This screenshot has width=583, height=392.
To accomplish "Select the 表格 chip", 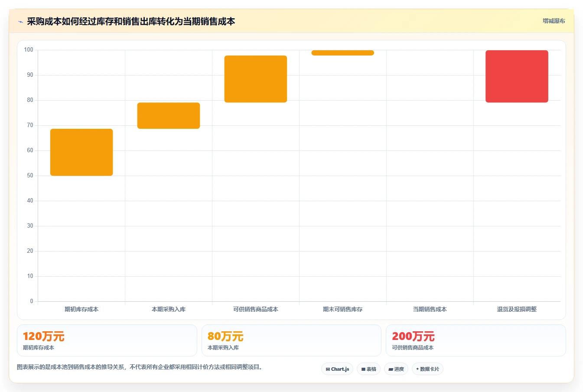I will [x=368, y=369].
